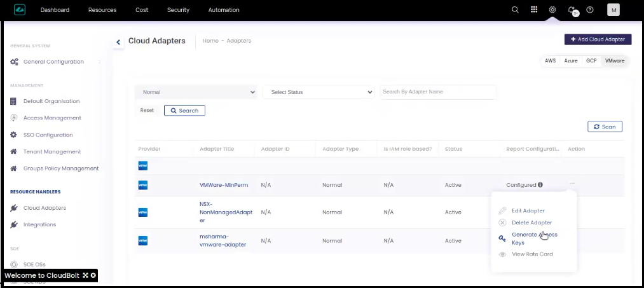The width and height of the screenshot is (644, 288).
Task: Choose Edit Adapter from the action menu
Action: [x=528, y=210]
